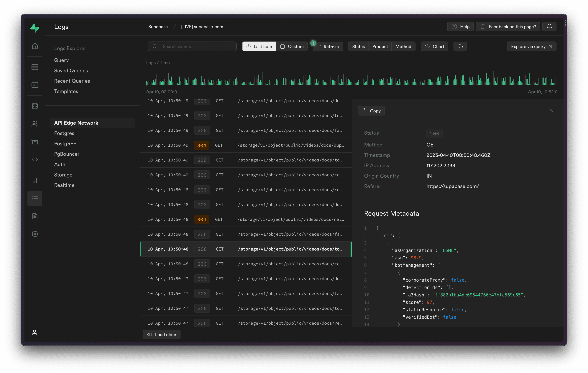This screenshot has height=373, width=588.
Task: Open the SQL Editor terminal icon
Action: tap(35, 85)
